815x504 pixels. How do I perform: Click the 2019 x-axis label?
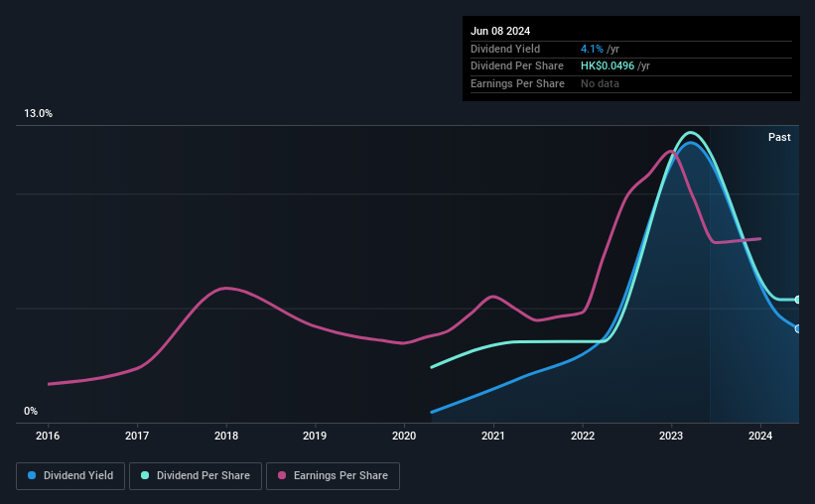(315, 436)
